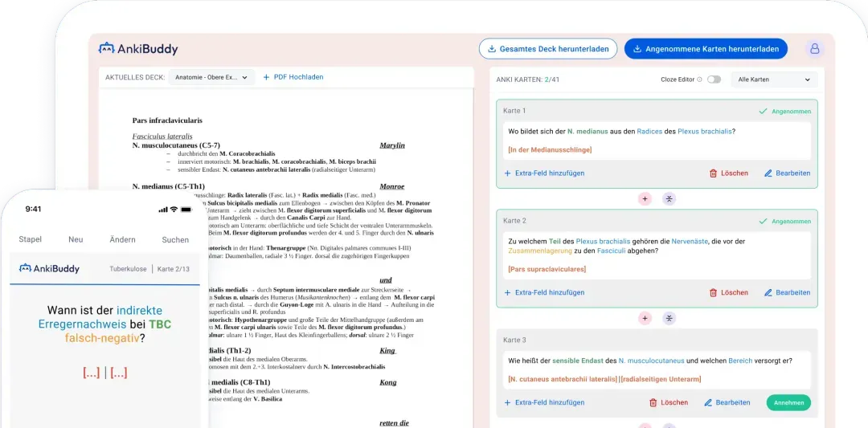Click Löschen on Karte 2
868x428 pixels.
point(728,292)
